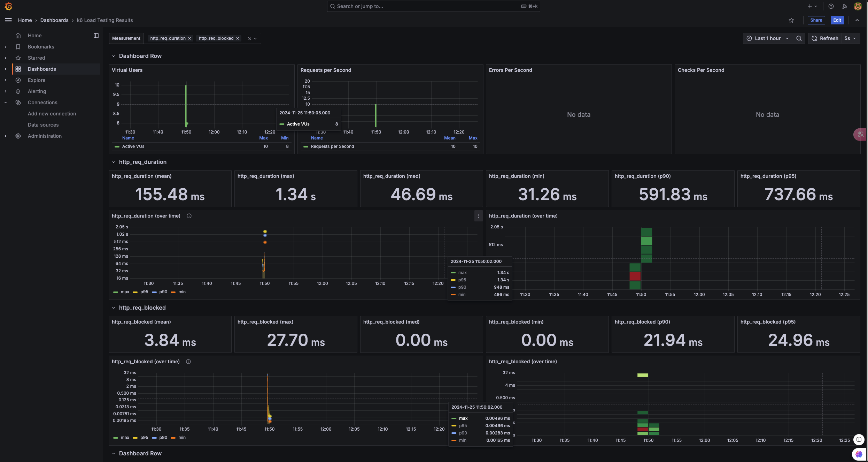868x462 pixels.
Task: Open panel menu for http_req_duration over time
Action: [479, 216]
